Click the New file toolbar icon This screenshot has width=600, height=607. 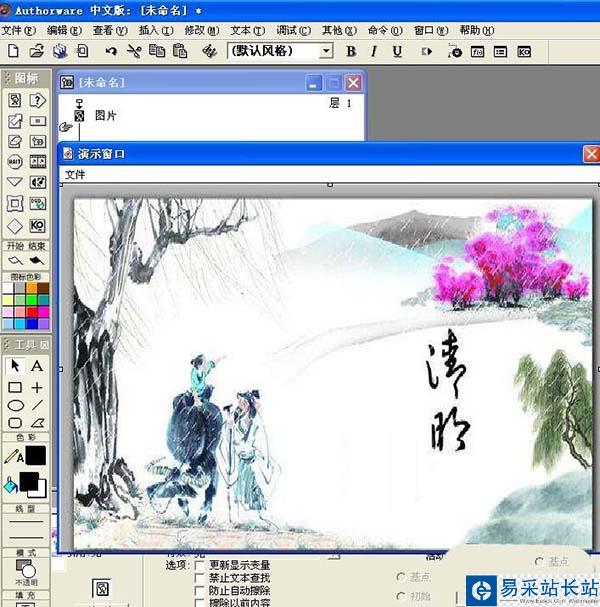pyautogui.click(x=13, y=51)
